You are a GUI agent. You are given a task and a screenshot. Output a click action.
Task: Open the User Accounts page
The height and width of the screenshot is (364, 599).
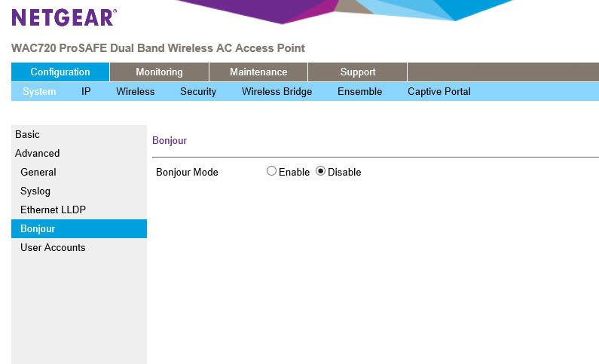pyautogui.click(x=53, y=247)
